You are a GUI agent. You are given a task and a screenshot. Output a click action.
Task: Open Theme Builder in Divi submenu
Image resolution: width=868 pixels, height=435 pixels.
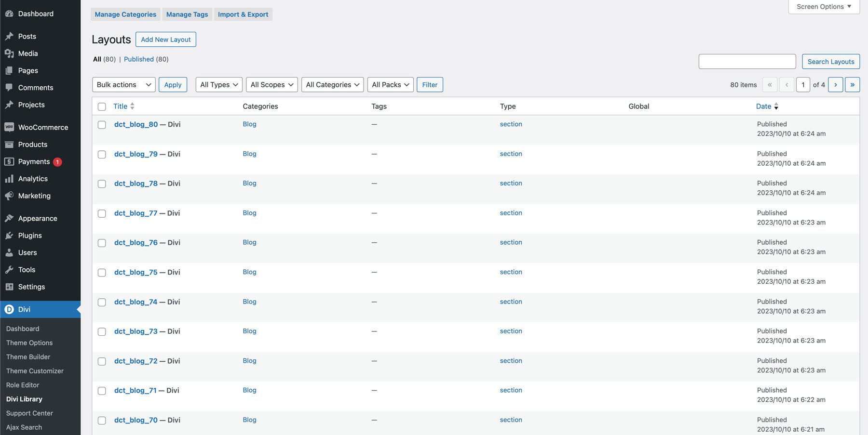[x=28, y=357]
